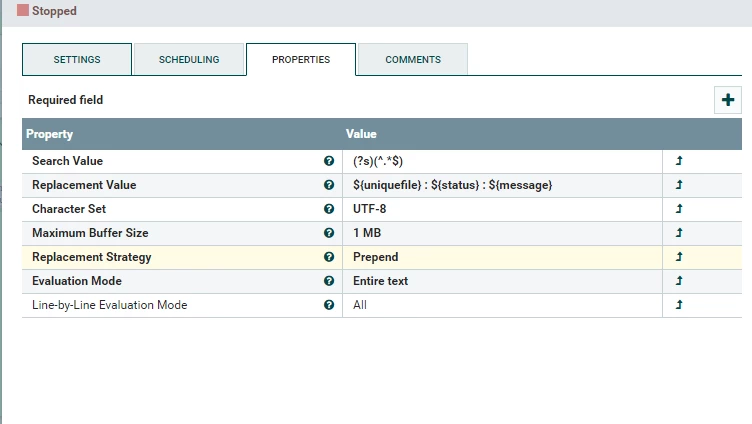
Task: Open the Entire text Evaluation Mode dropdown
Action: [x=503, y=281]
